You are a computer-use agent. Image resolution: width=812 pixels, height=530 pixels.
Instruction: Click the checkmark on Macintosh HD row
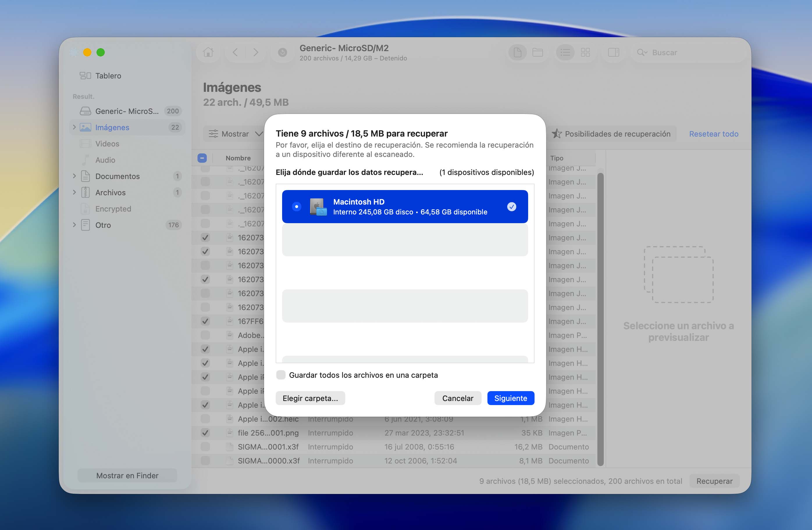(511, 207)
